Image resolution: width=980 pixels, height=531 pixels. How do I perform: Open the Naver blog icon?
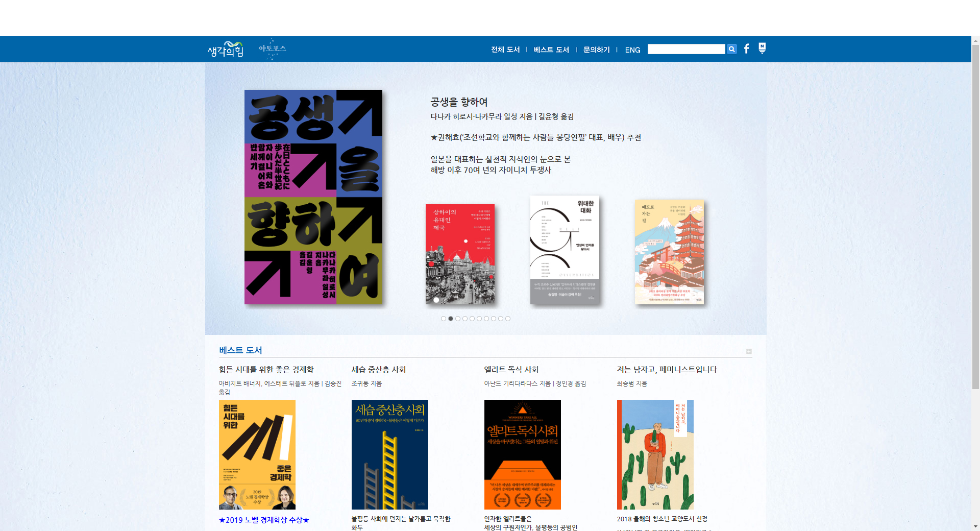(x=762, y=49)
